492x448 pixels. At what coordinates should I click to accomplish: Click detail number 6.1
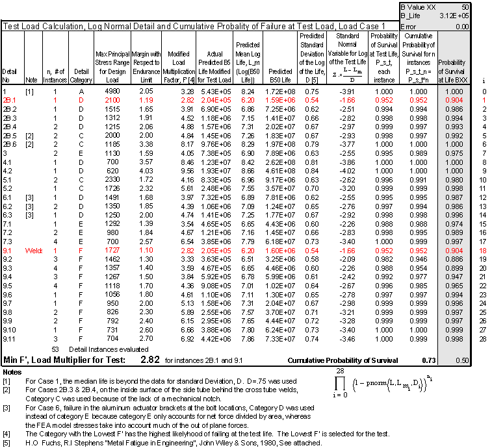[7, 198]
